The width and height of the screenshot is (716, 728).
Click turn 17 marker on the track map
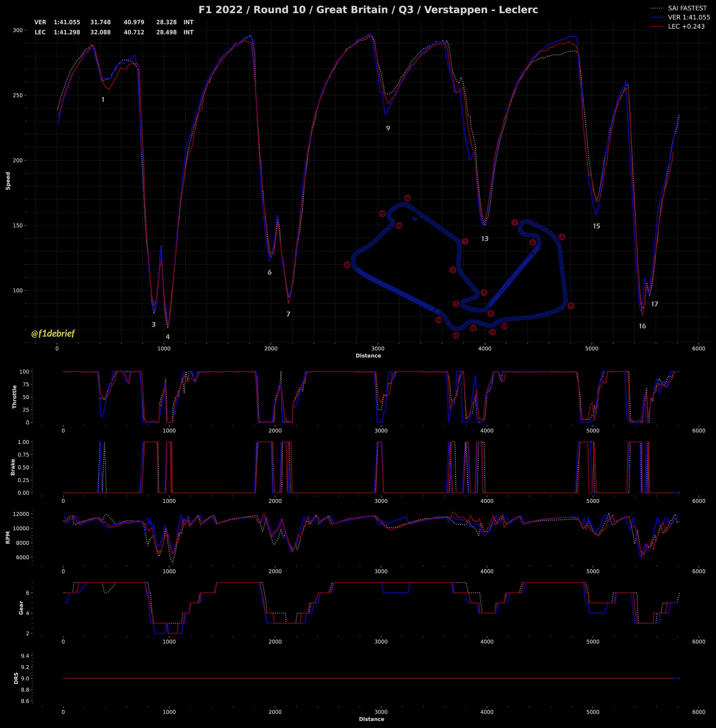pos(383,214)
